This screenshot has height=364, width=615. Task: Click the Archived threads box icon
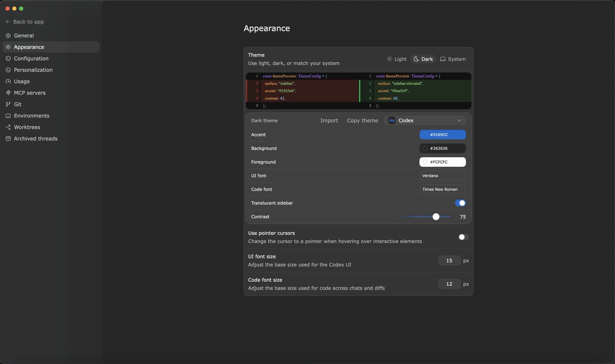8,139
